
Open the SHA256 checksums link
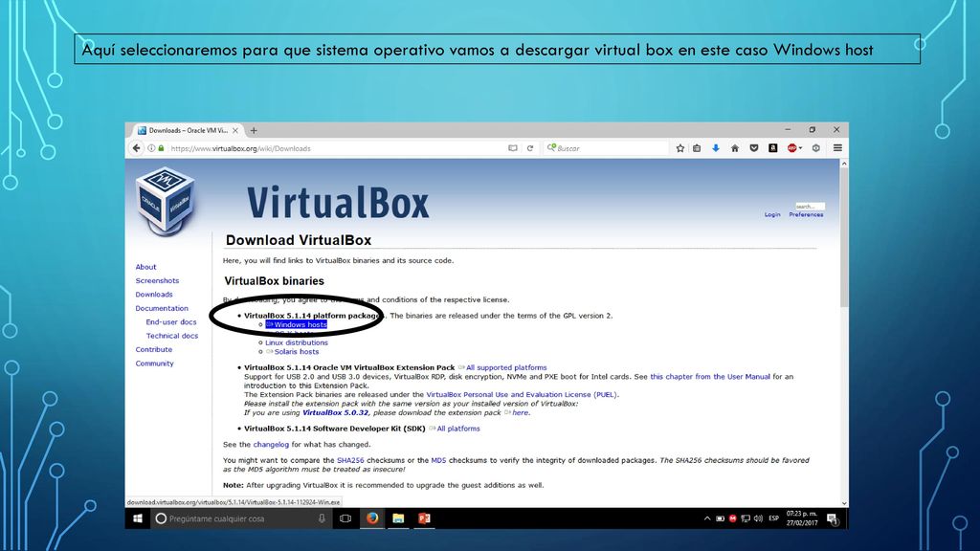[x=350, y=460]
